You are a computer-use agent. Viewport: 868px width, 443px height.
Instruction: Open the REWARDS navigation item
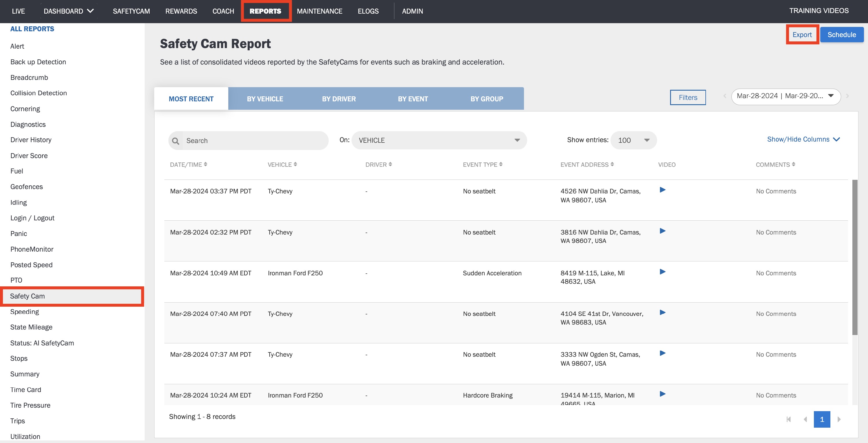[181, 11]
